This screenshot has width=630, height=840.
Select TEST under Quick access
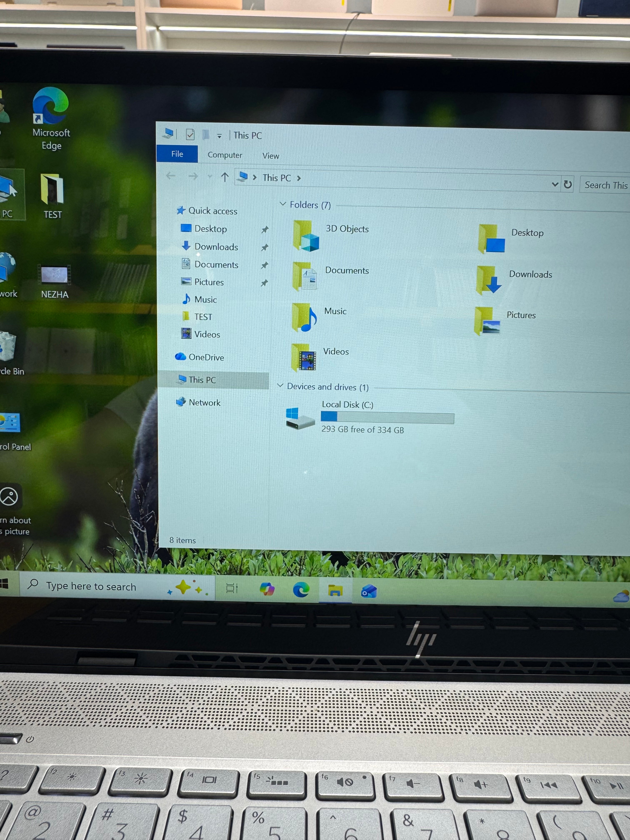[x=197, y=316]
